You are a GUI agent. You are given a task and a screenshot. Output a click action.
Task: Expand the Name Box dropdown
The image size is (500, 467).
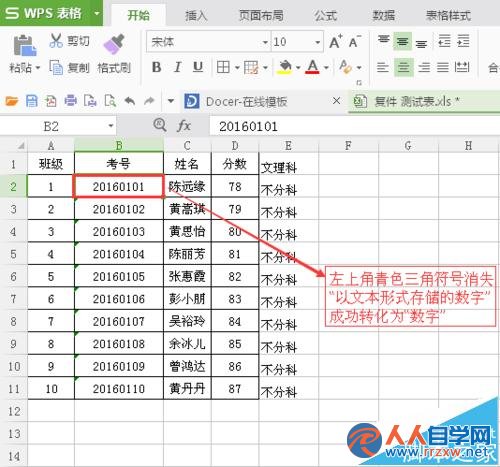tap(111, 126)
